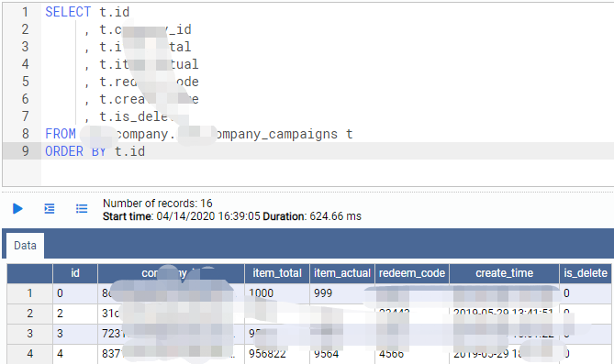Select row number 4 in results
This screenshot has height=364, width=614.
[29, 354]
